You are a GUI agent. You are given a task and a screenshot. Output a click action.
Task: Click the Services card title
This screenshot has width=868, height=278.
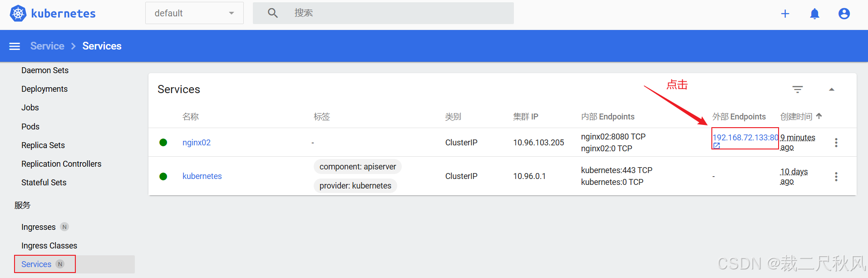click(x=179, y=89)
